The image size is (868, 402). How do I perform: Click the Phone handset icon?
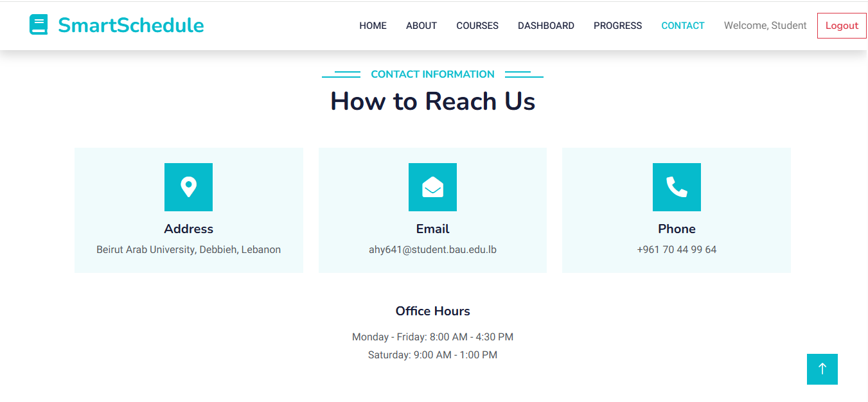pos(677,187)
